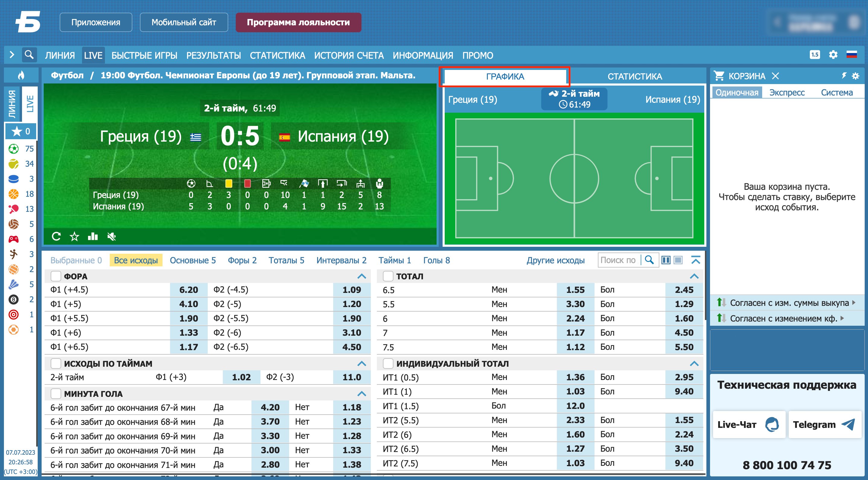Add the match to favorites with the star icon
This screenshot has width=868, height=480.
pos(74,237)
